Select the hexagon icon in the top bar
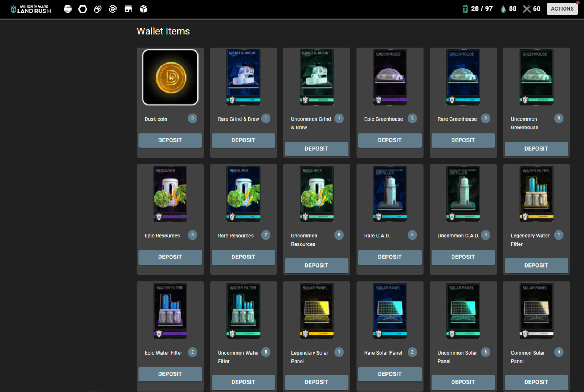This screenshot has height=392, width=584. pos(83,9)
